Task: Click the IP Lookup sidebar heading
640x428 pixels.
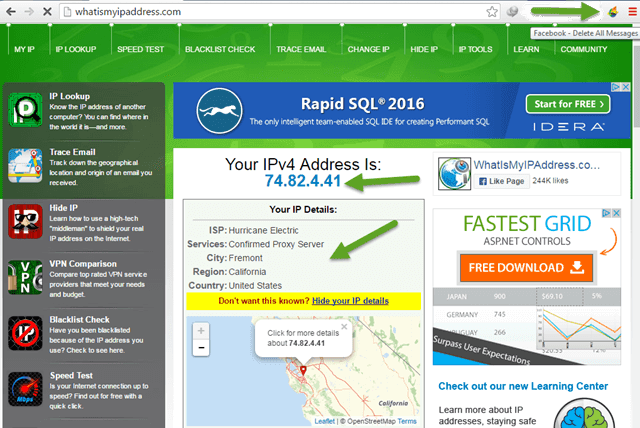Action: click(69, 96)
